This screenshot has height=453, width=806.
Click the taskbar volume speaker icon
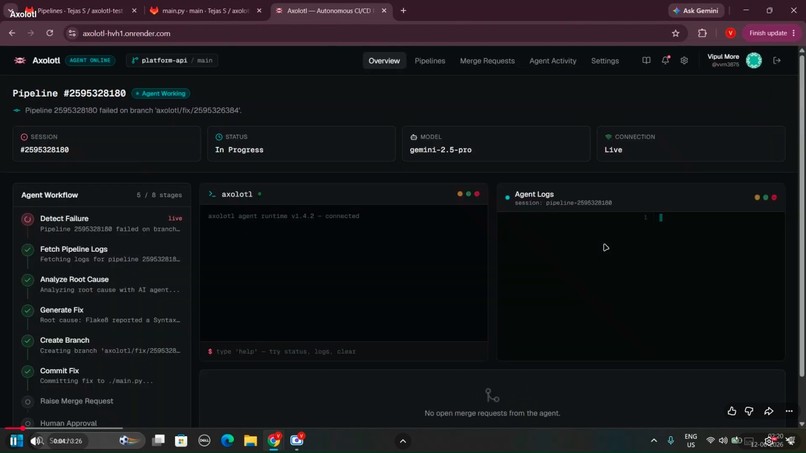[x=723, y=441]
